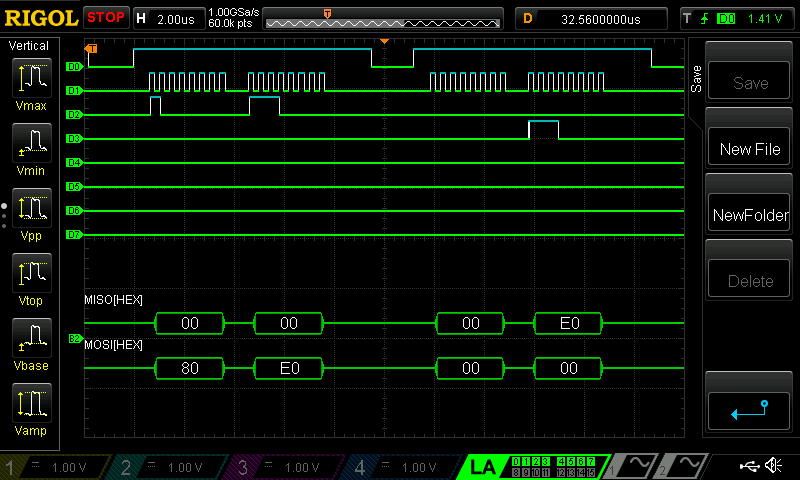Select the D3 channel label
Viewport: 800px width, 480px height.
point(74,138)
